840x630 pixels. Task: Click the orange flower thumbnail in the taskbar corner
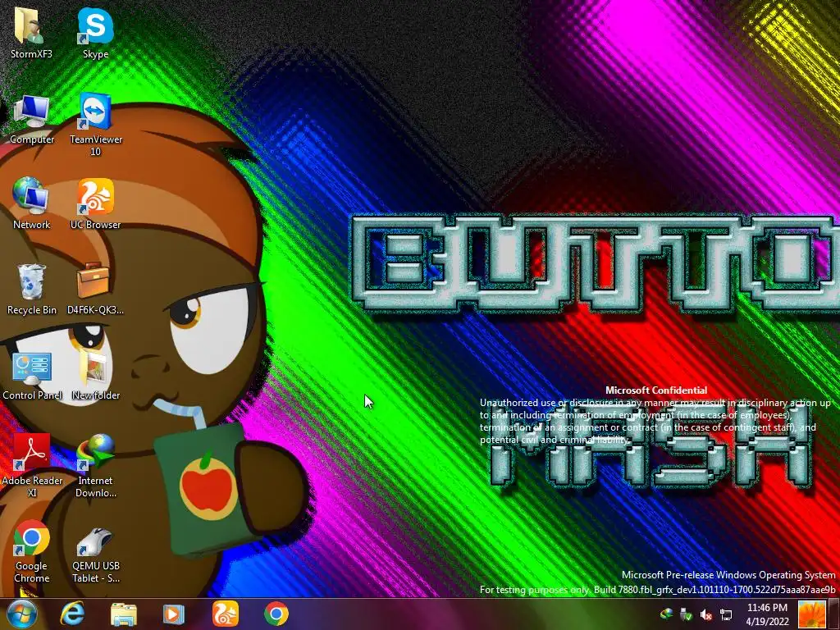[x=812, y=614]
